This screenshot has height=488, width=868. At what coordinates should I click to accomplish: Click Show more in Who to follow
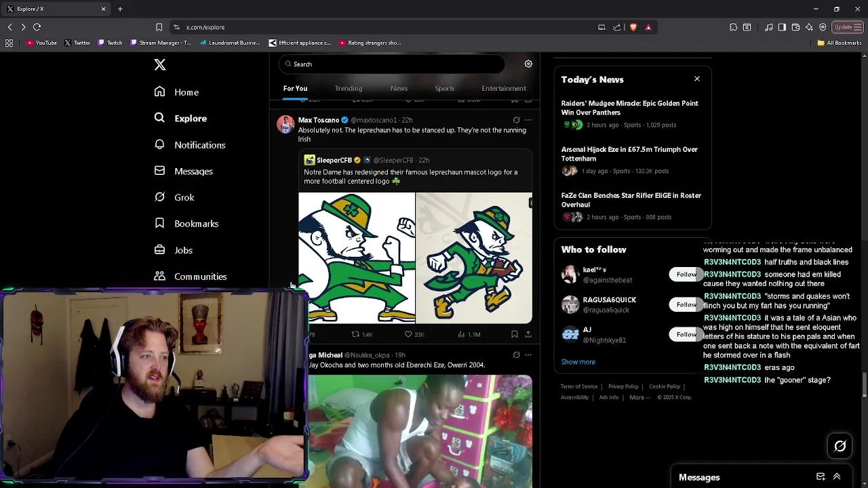[x=578, y=362]
